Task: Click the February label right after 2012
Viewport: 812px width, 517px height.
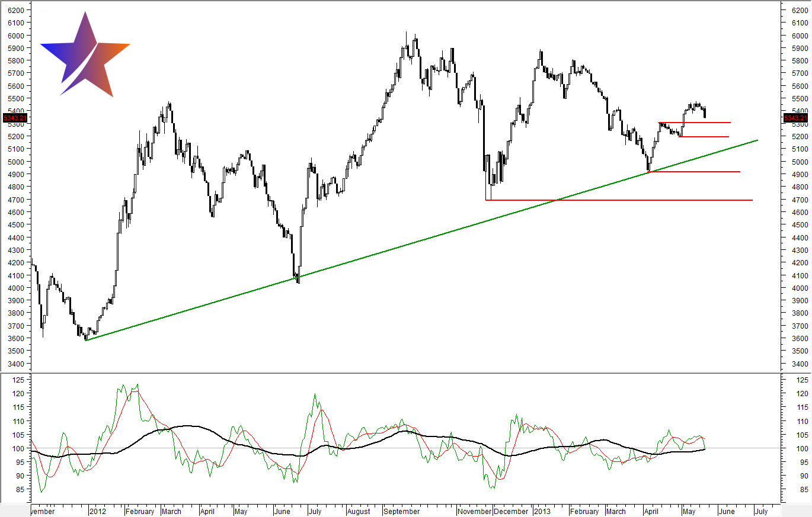Action: 140,511
